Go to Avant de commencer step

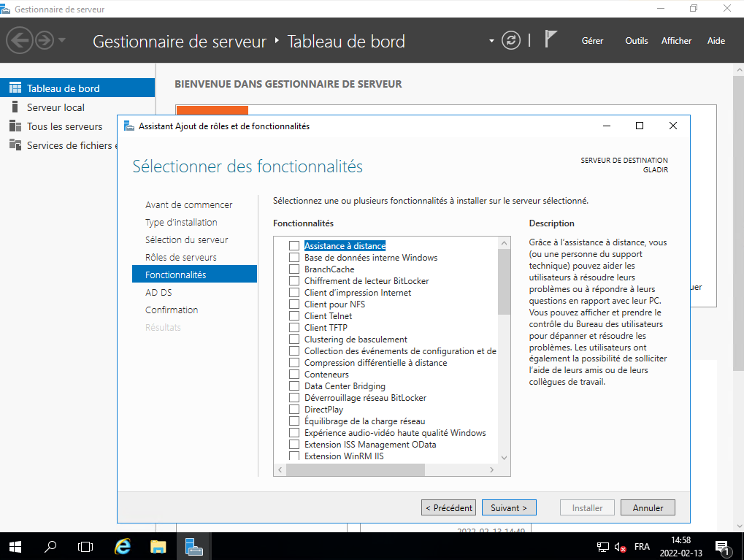click(x=189, y=205)
